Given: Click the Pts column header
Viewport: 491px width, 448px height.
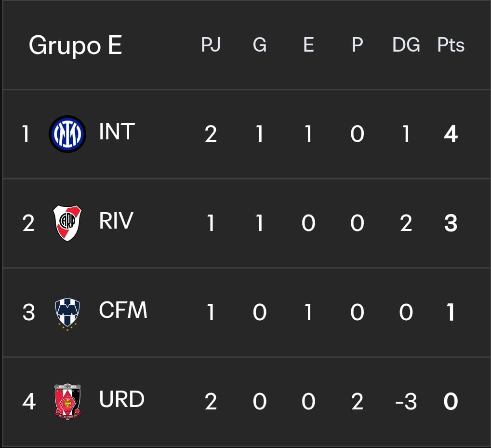Looking at the screenshot, I should click(451, 45).
